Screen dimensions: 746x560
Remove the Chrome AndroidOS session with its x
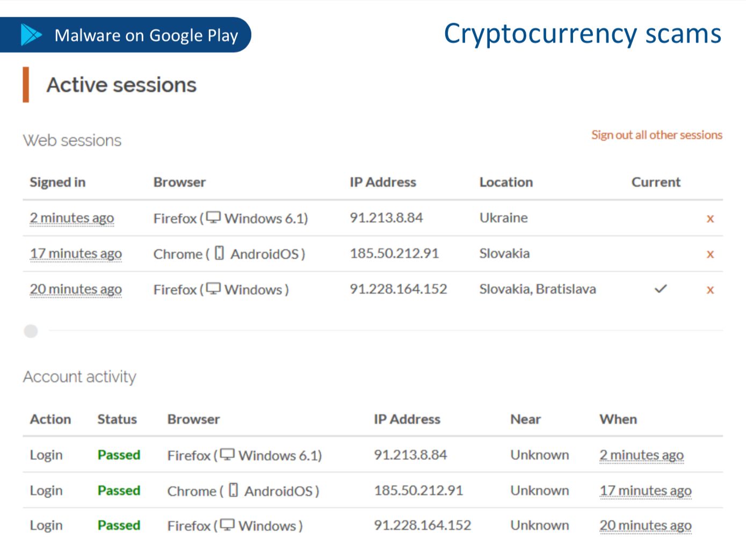point(710,254)
